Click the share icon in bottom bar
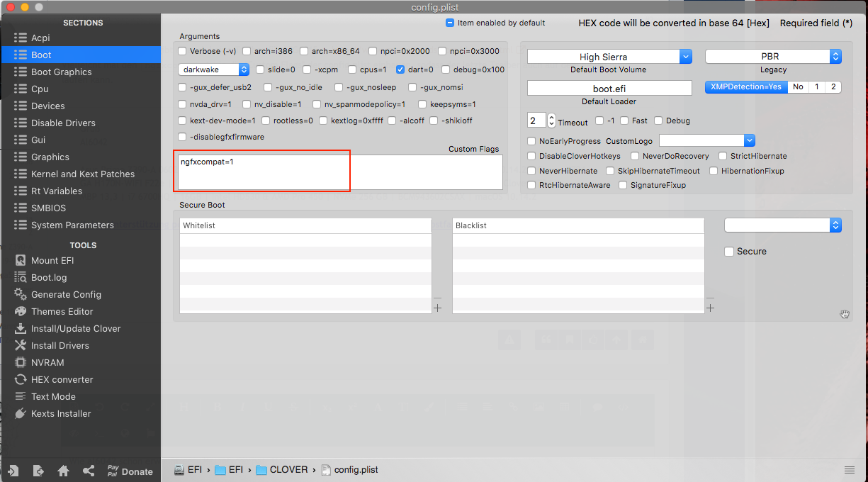Screen dimensions: 868x482 pyautogui.click(x=89, y=471)
